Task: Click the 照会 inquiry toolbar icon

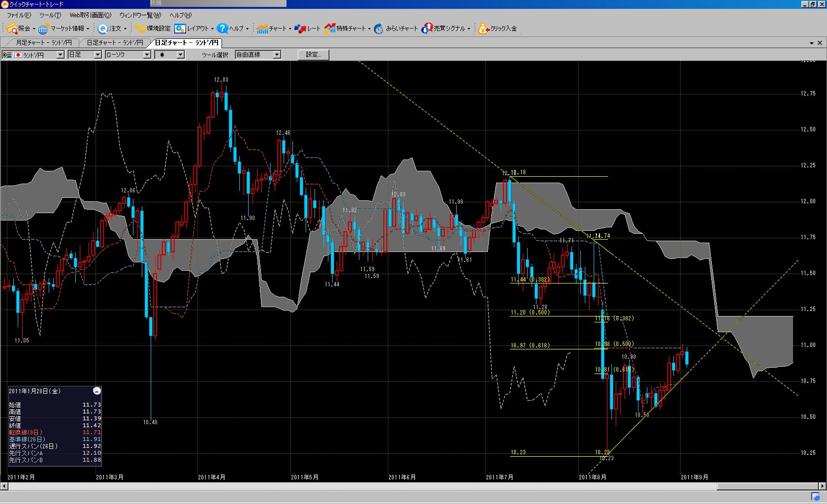Action: [x=12, y=29]
